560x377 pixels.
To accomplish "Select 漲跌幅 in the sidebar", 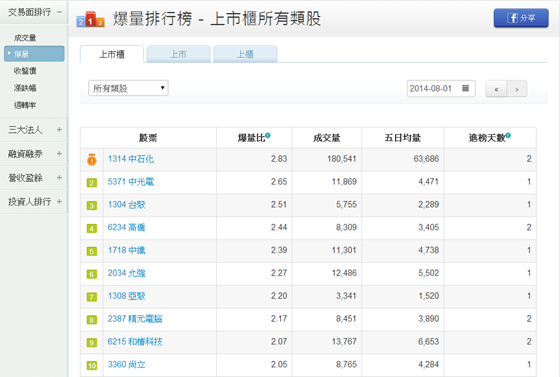I will point(25,87).
